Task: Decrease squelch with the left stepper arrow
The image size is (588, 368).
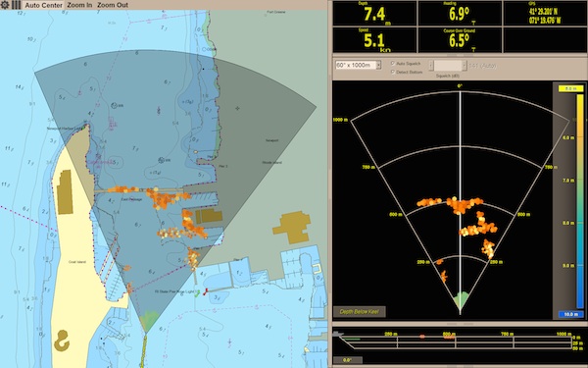Action: pyautogui.click(x=431, y=66)
